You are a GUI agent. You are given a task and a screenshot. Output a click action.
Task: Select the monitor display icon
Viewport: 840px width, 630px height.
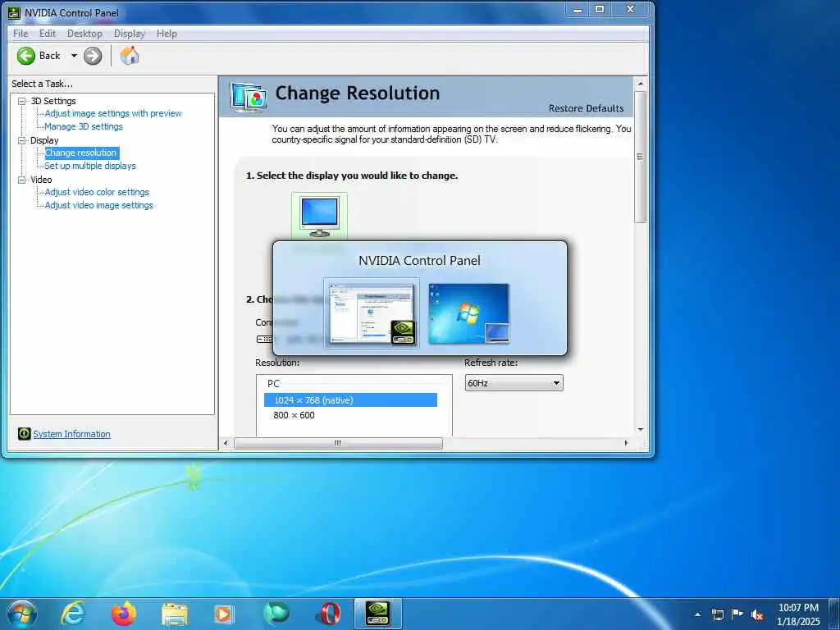(x=319, y=216)
